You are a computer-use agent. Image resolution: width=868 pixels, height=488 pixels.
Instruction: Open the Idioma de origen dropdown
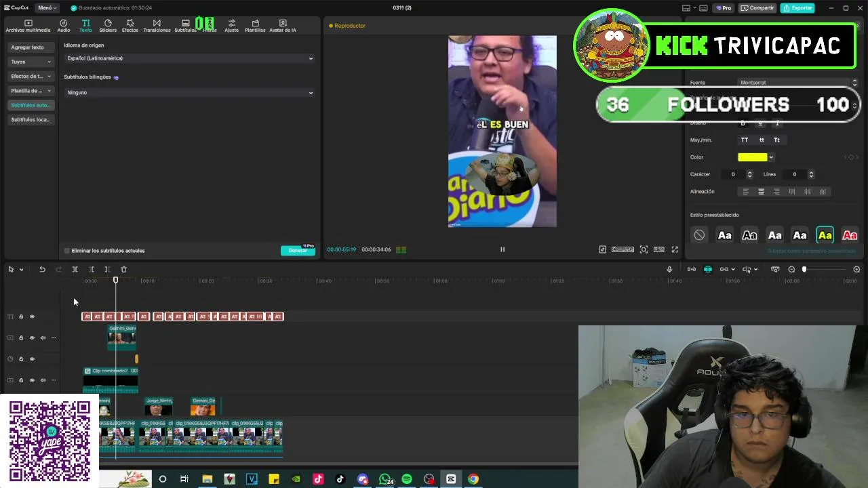click(x=190, y=58)
